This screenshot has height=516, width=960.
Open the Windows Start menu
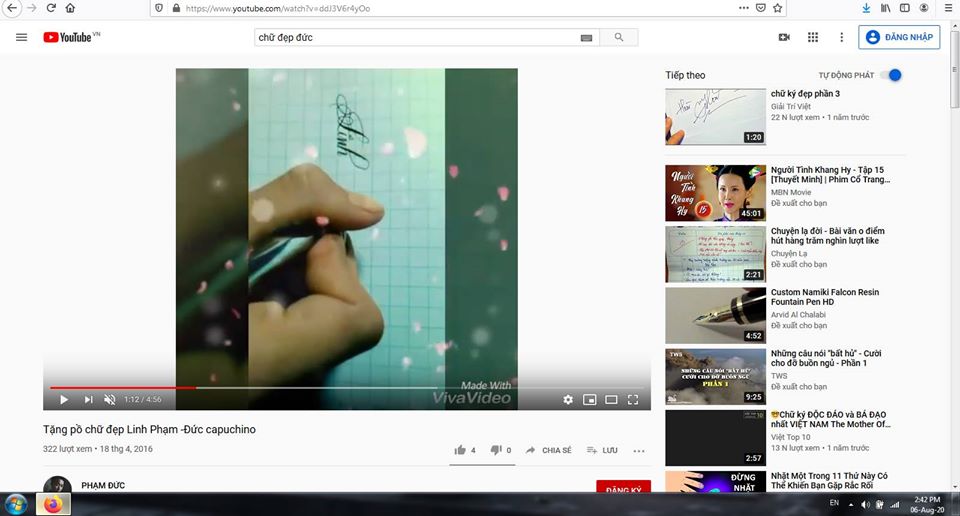click(x=16, y=503)
